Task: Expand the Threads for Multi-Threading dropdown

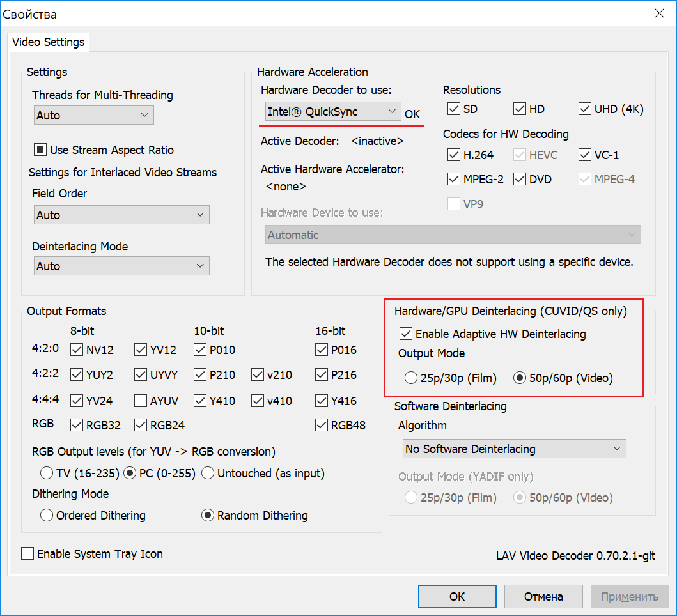Action: 93,116
